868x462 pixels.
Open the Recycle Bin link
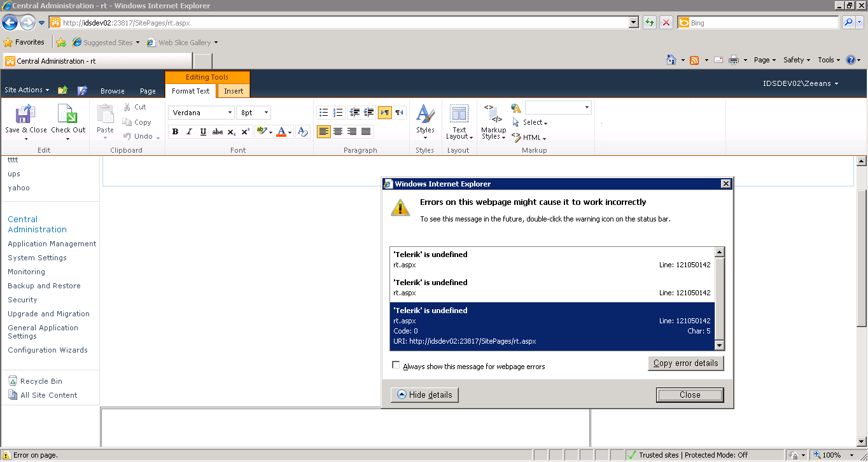click(41, 381)
